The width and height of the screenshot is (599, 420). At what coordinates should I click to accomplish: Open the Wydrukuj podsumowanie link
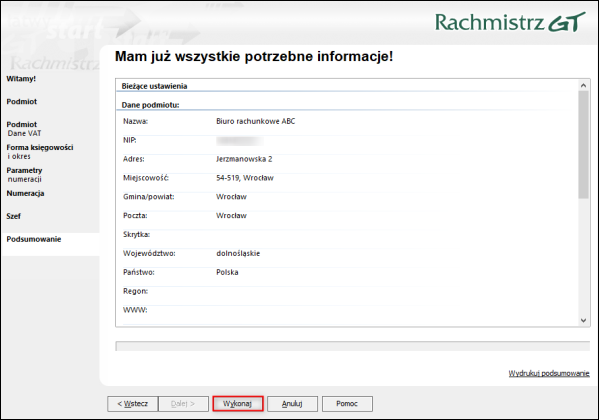(549, 373)
